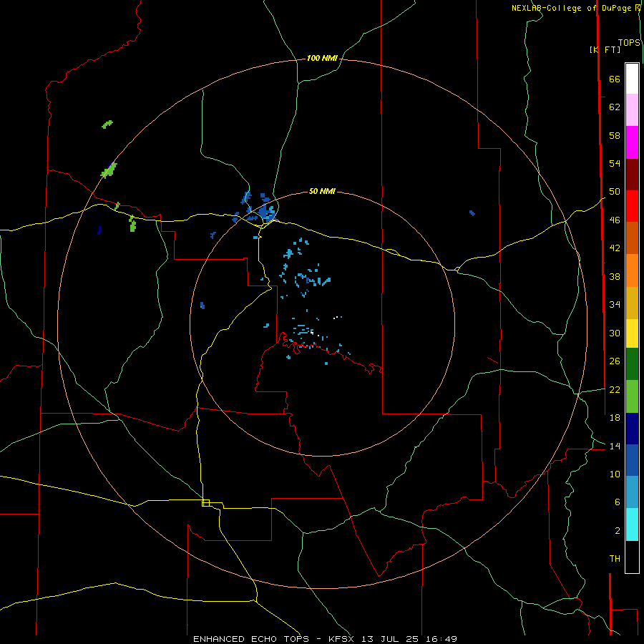Click the legend value 66
Image resolution: width=644 pixels, height=644 pixels.
tap(615, 79)
